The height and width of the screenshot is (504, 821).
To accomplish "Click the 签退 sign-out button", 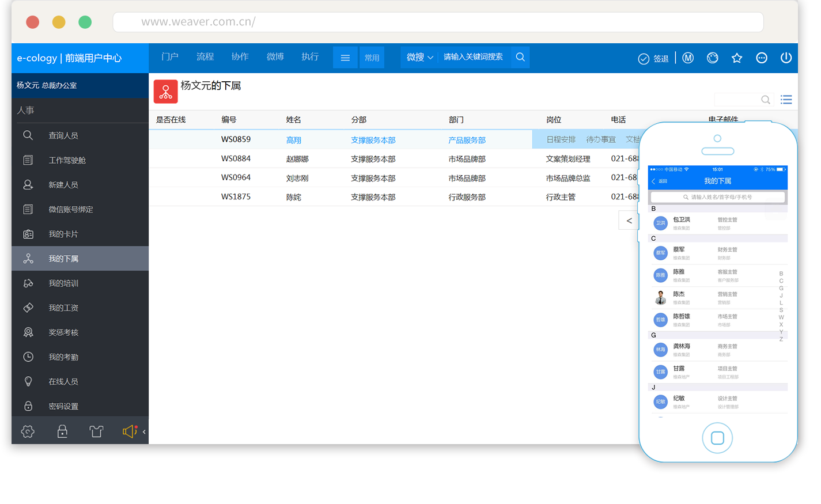I will 653,58.
